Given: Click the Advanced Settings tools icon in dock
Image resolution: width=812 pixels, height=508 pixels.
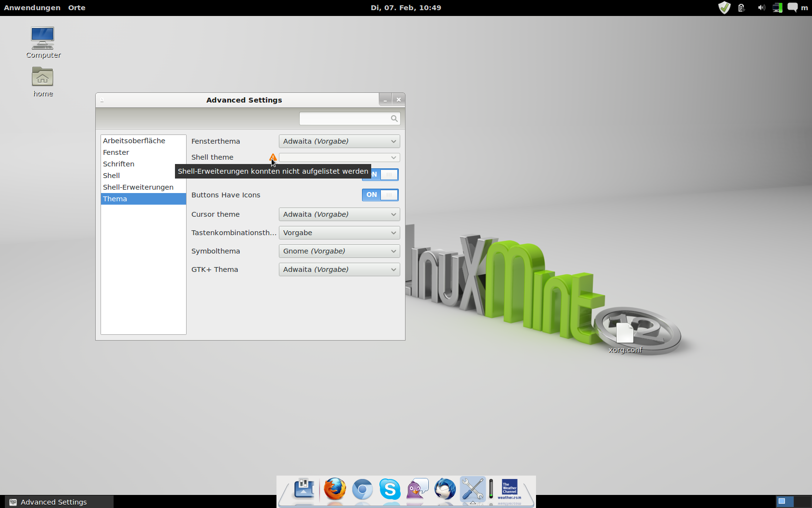Looking at the screenshot, I should tap(473, 489).
